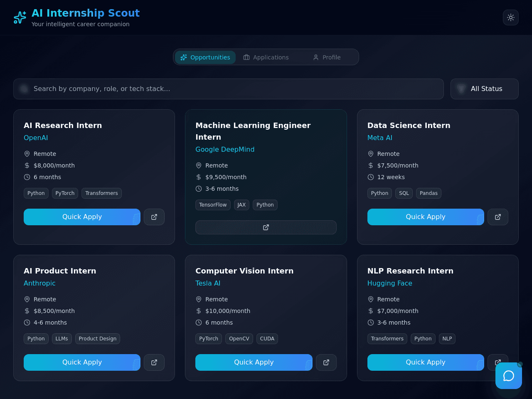Image resolution: width=532 pixels, height=399 pixels.
Task: Open the All Status filter dropdown
Action: click(485, 89)
